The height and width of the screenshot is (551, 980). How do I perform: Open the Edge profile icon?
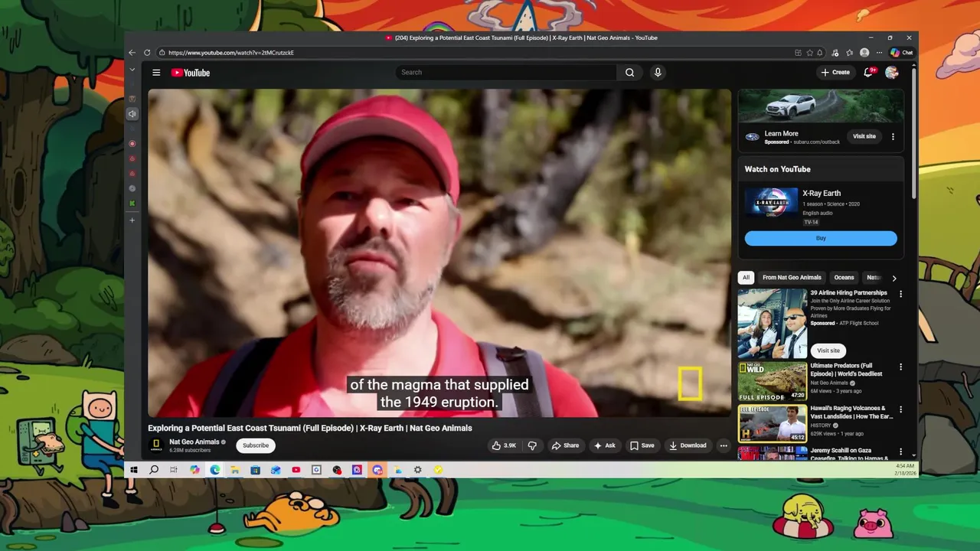pyautogui.click(x=864, y=53)
